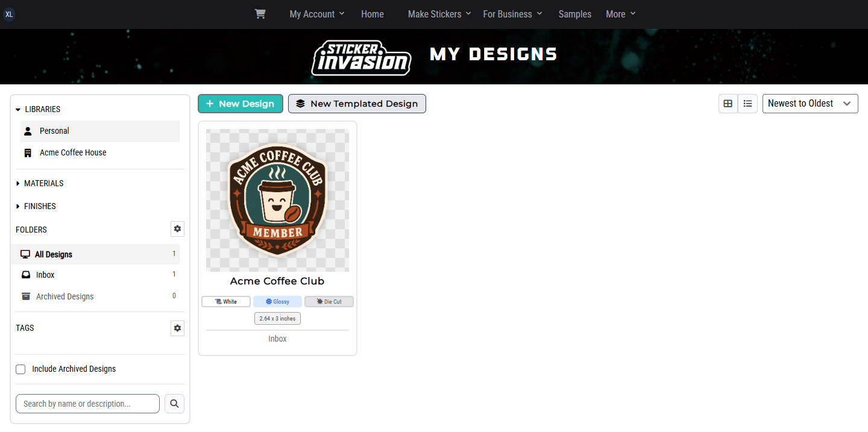Click the search magnifier button
The height and width of the screenshot is (432, 868).
point(174,404)
